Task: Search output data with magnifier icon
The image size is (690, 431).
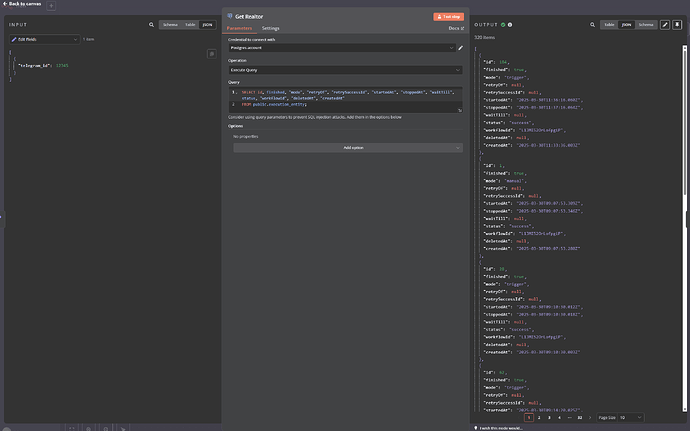Action: [x=592, y=25]
